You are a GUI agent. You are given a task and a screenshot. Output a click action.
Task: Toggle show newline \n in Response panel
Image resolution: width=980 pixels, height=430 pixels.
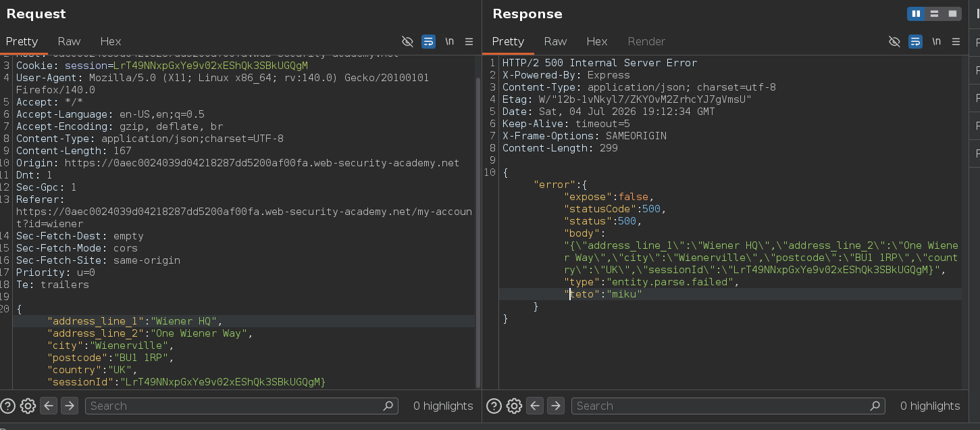[936, 41]
